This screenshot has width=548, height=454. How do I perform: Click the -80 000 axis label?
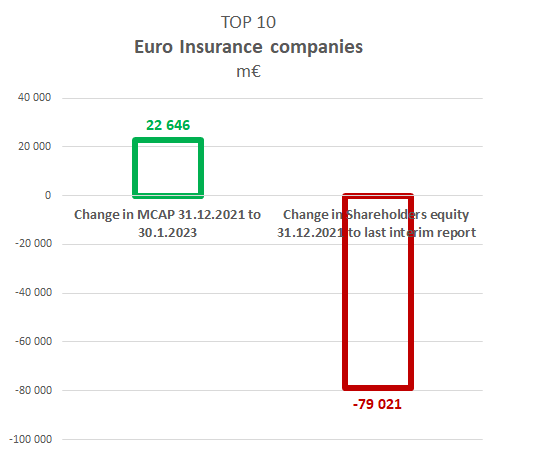tap(34, 390)
